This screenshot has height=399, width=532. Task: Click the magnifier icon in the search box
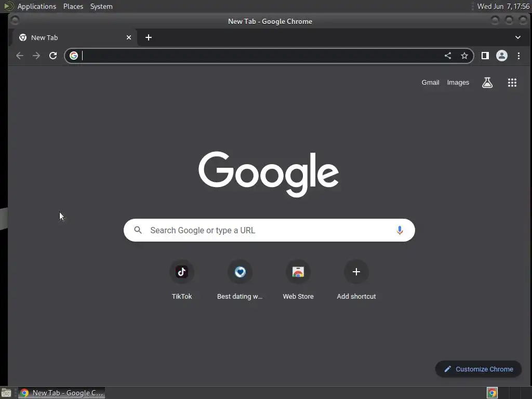click(138, 230)
